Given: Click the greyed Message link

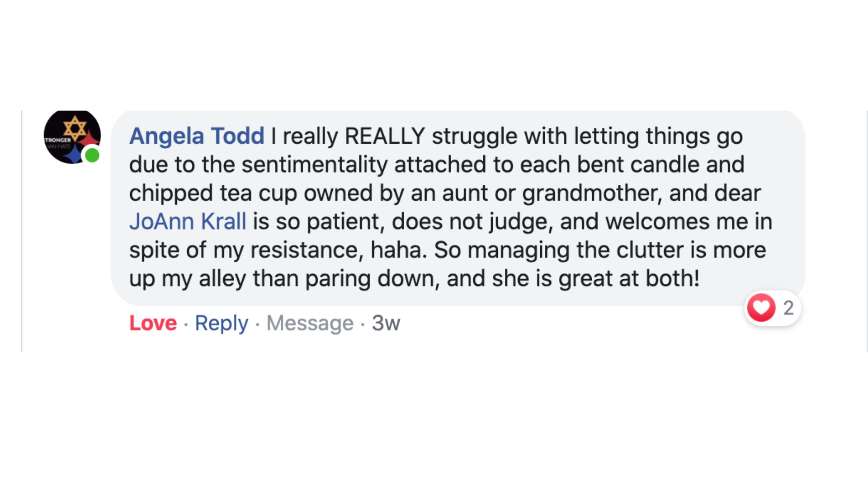Looking at the screenshot, I should point(310,323).
